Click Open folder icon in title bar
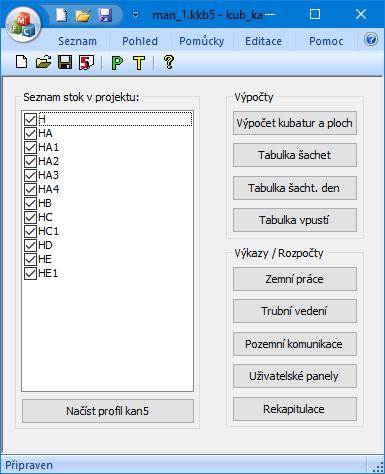Screen dimensions: 385x474 [83, 15]
